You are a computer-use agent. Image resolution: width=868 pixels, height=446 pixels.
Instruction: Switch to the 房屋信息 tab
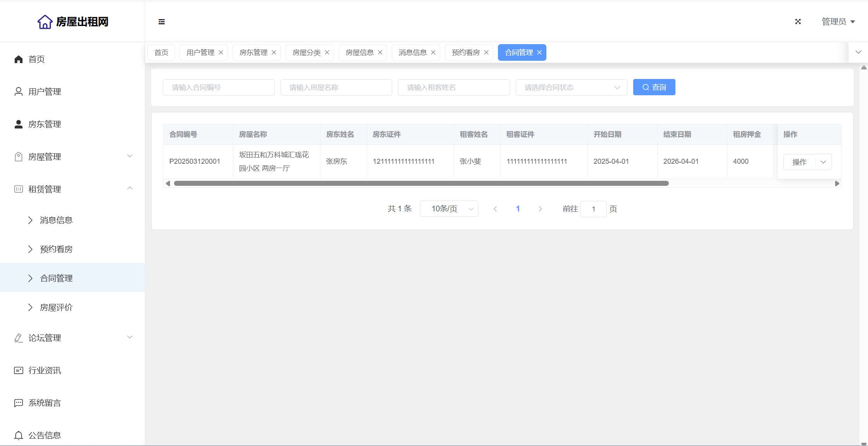(x=359, y=53)
